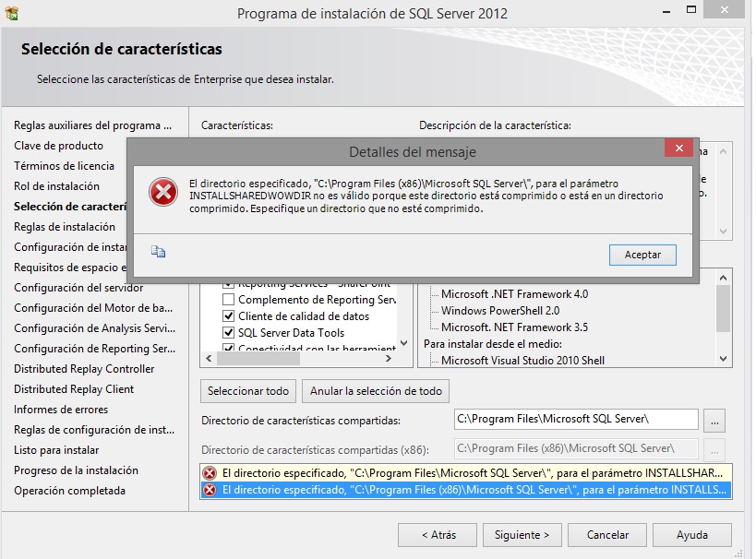Click error icon of the INSTALLSHAR... message row
The image size is (756, 559).
click(210, 473)
